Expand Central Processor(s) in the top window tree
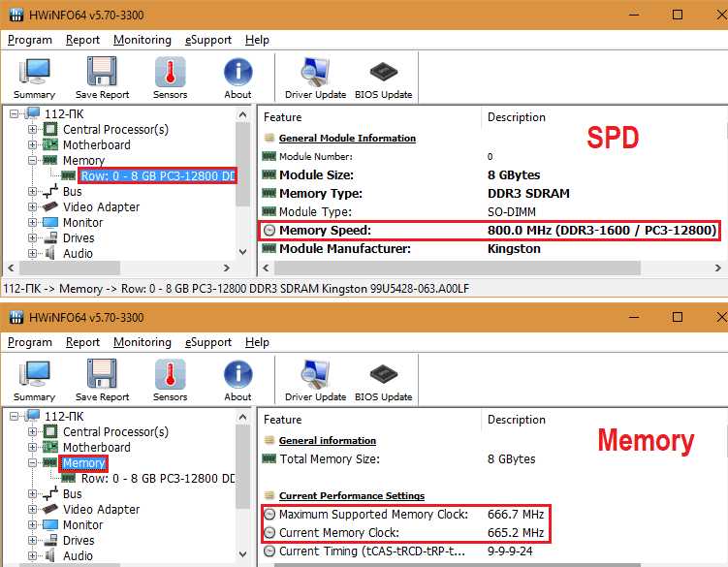The height and width of the screenshot is (567, 728). point(32,129)
